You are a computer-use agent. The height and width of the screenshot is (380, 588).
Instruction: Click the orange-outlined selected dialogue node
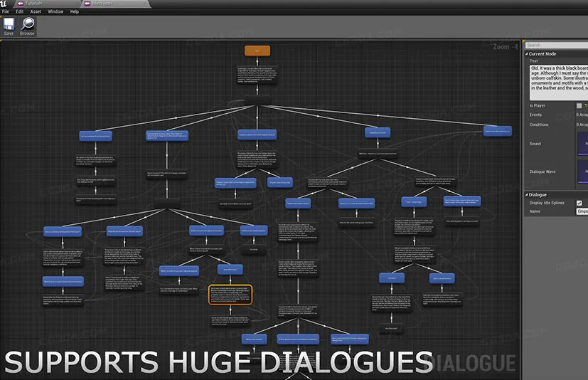[x=230, y=295]
